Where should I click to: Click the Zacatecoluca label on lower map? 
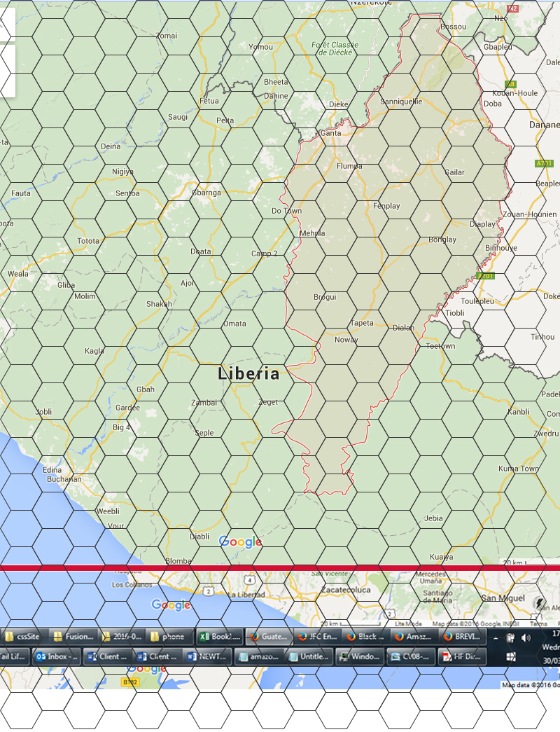coord(346,590)
